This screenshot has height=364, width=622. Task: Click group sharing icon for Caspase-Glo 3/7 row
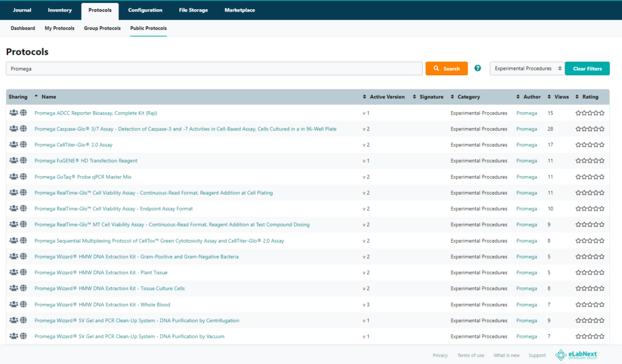pyautogui.click(x=13, y=129)
